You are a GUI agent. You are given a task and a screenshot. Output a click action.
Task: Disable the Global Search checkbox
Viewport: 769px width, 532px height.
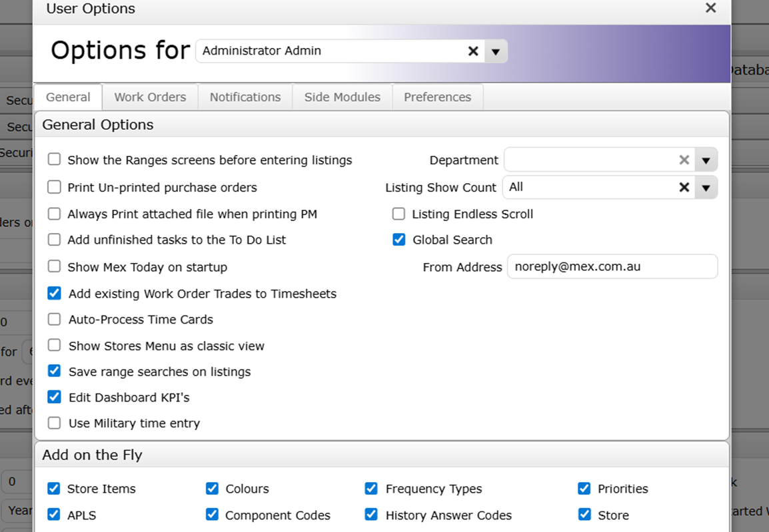pos(399,240)
